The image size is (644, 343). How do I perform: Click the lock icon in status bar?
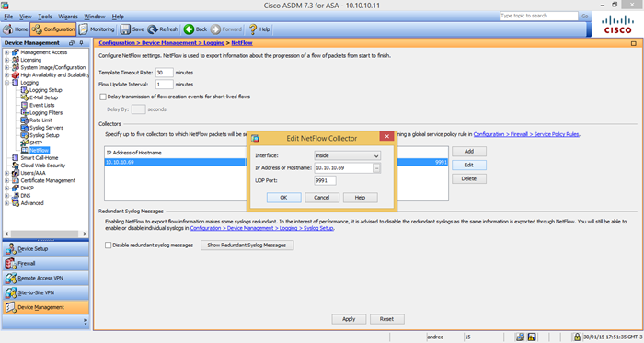[x=577, y=337]
